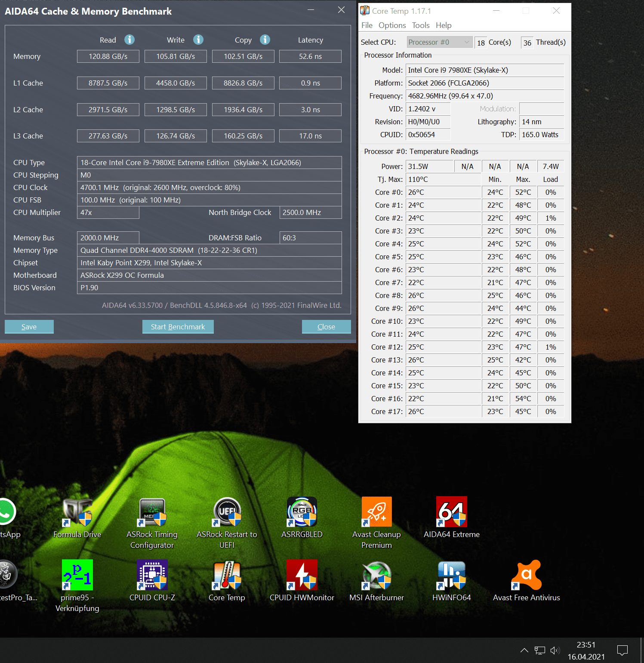Viewport: 644px width, 663px height.
Task: Click Start Benchmark in AIDA64
Action: (178, 327)
